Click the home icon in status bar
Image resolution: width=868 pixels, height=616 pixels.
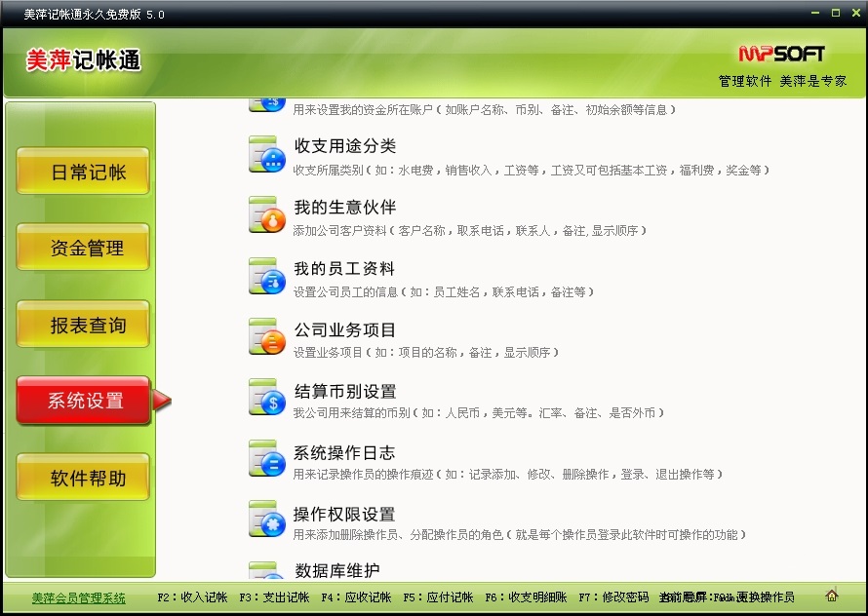coord(832,597)
